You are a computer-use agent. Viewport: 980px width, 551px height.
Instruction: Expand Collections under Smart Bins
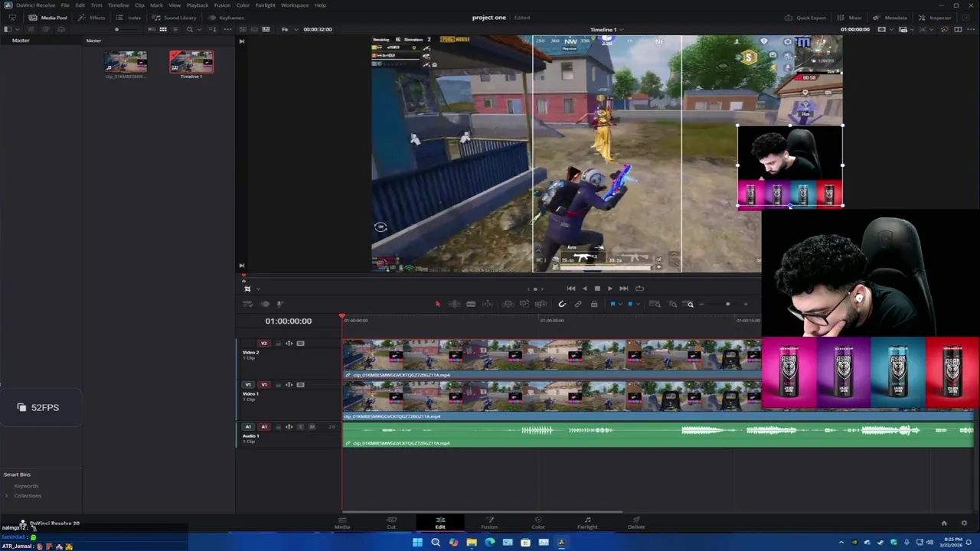pos(7,496)
